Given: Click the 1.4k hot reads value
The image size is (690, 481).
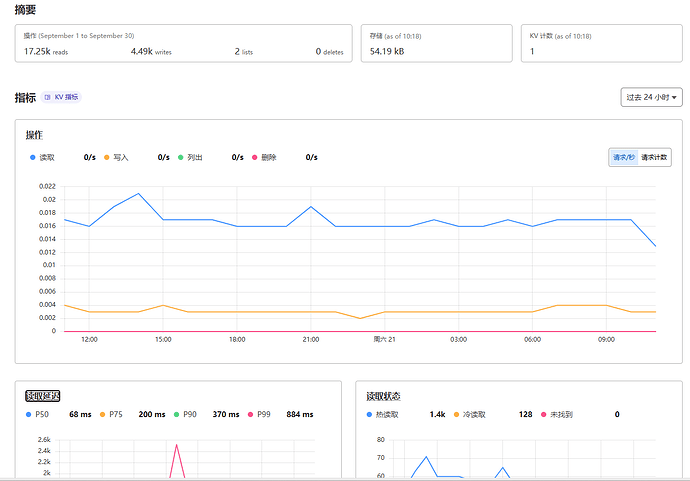Looking at the screenshot, I should [x=437, y=415].
